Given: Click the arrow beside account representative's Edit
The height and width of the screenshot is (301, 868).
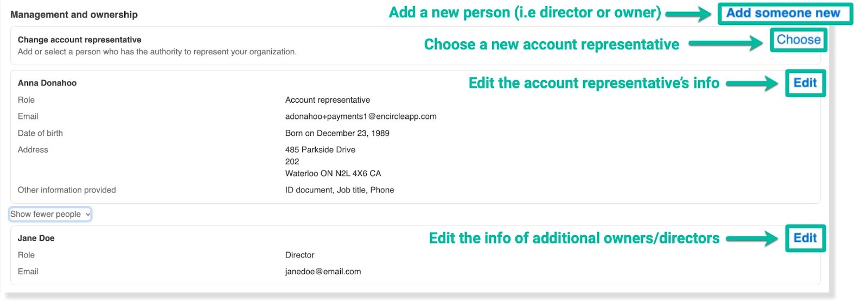Looking at the screenshot, I should pyautogui.click(x=752, y=83).
